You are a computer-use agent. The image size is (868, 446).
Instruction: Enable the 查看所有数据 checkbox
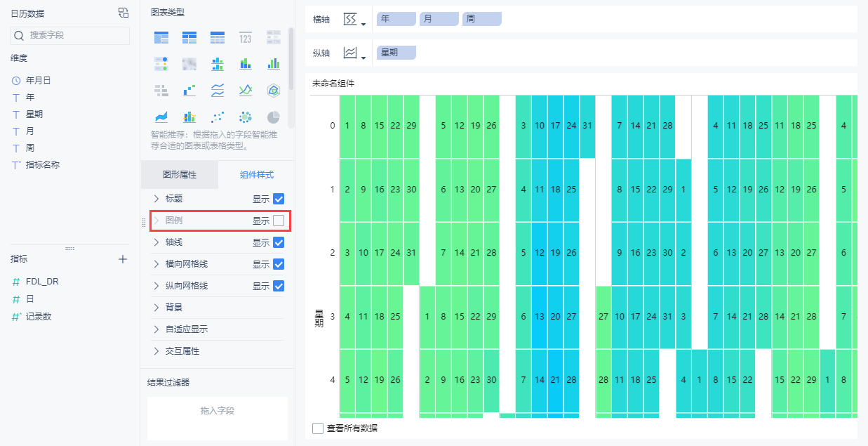click(x=318, y=428)
